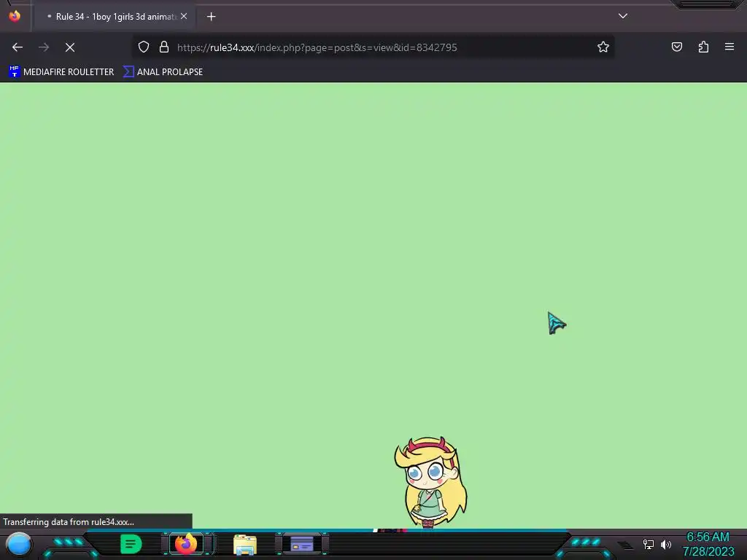Click the Windows Start orb
This screenshot has height=560, width=747.
[x=19, y=544]
